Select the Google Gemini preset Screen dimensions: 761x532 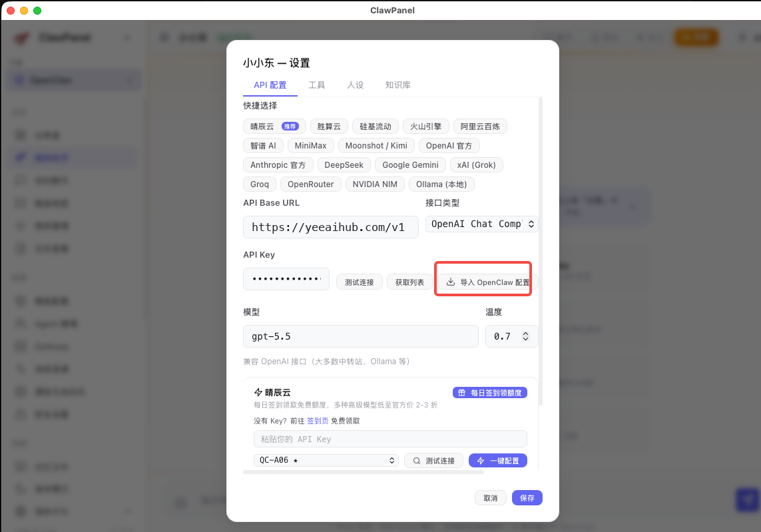pyautogui.click(x=410, y=165)
